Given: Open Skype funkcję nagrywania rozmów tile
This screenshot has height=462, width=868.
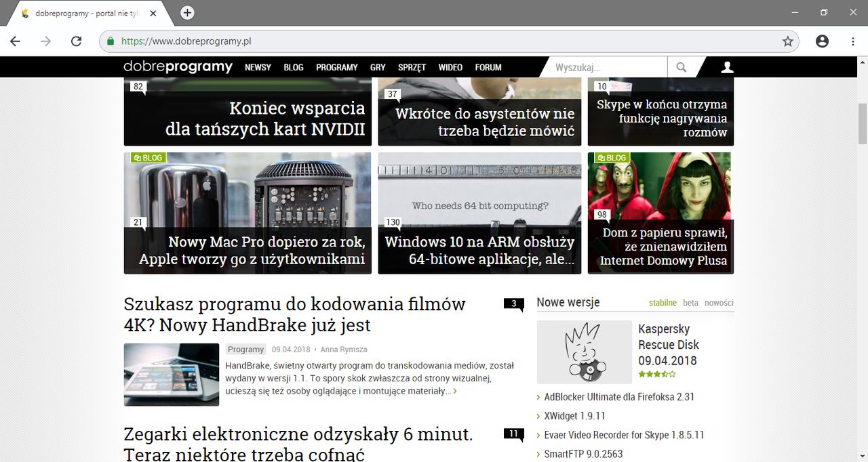Looking at the screenshot, I should pos(660,112).
